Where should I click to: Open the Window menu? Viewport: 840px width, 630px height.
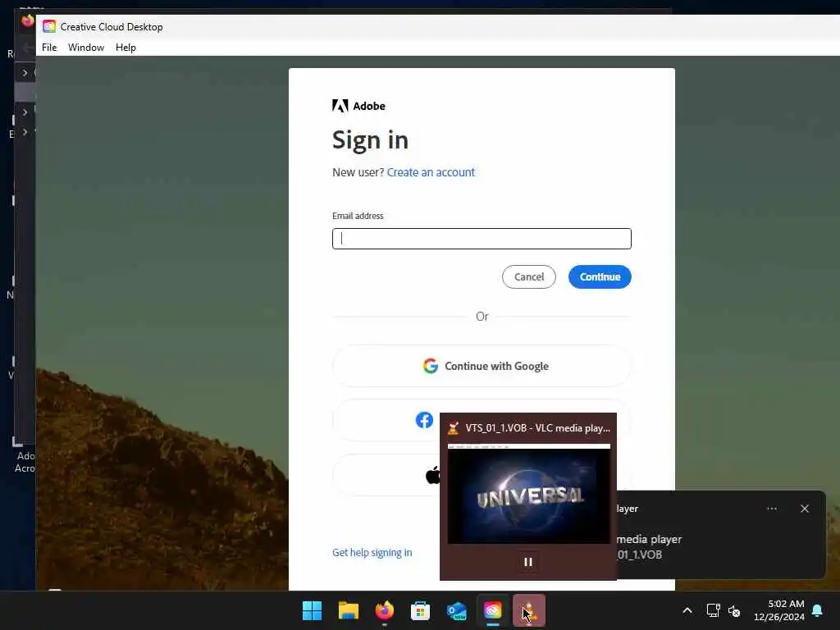[85, 47]
